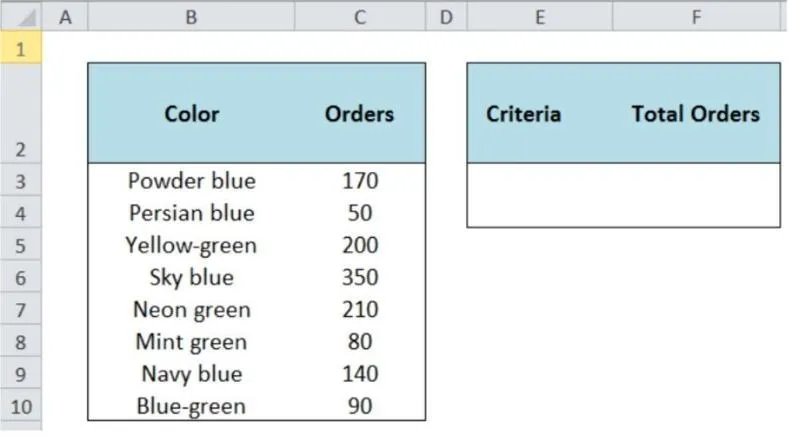Select the Total Orders header cell
This screenshot has width=789, height=437.
696,114
